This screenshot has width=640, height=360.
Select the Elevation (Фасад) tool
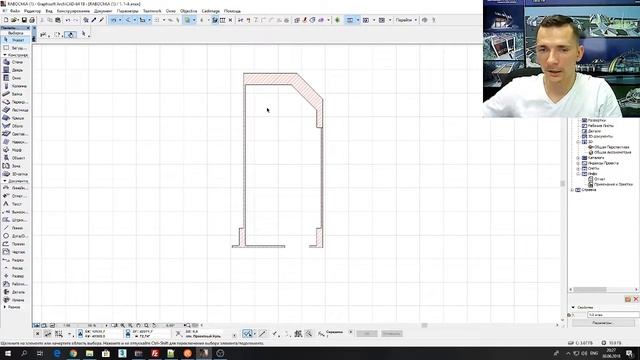pyautogui.click(x=15, y=268)
